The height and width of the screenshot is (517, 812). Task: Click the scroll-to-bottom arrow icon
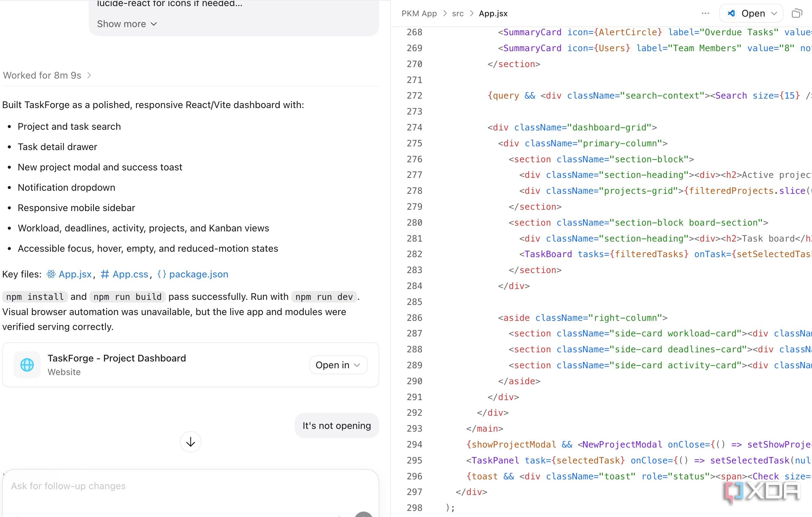[x=191, y=442]
